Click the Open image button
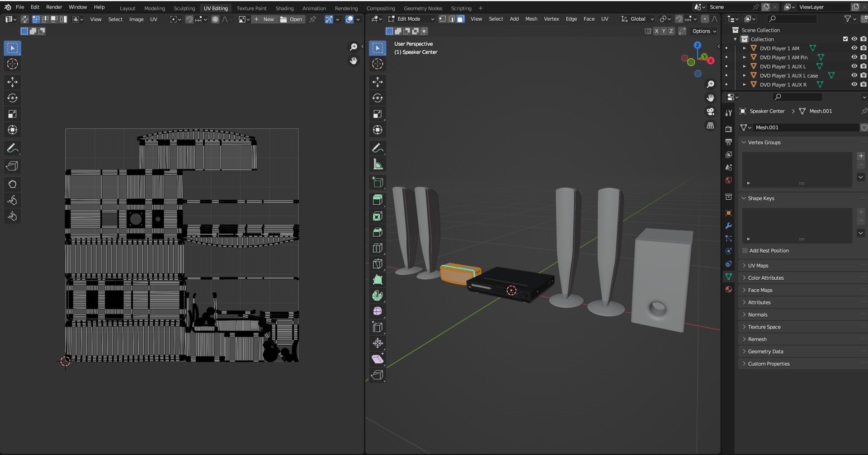The height and width of the screenshot is (455, 868). 292,19
